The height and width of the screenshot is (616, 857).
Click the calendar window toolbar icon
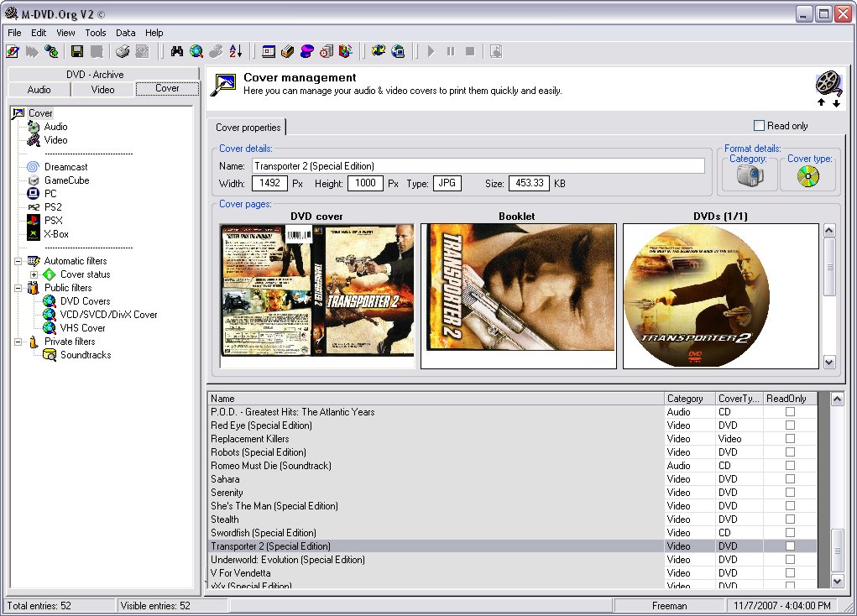(x=269, y=51)
